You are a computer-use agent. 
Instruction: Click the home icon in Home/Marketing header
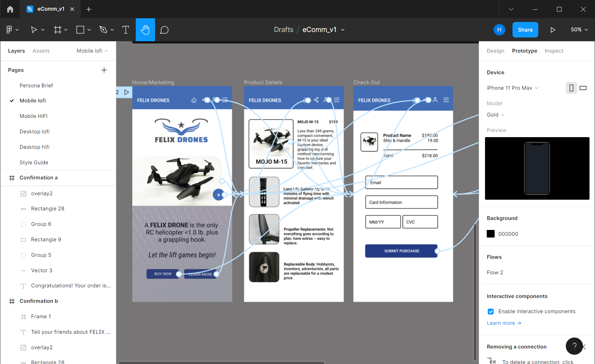point(194,100)
